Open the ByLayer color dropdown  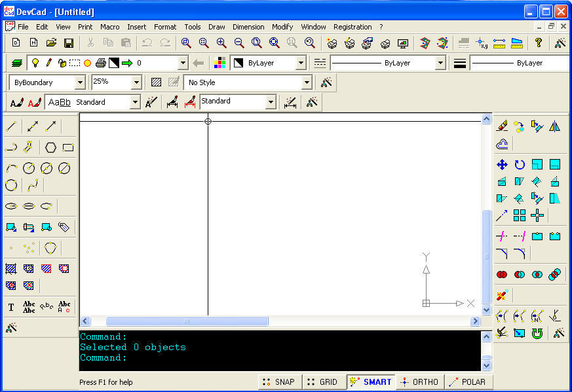299,63
